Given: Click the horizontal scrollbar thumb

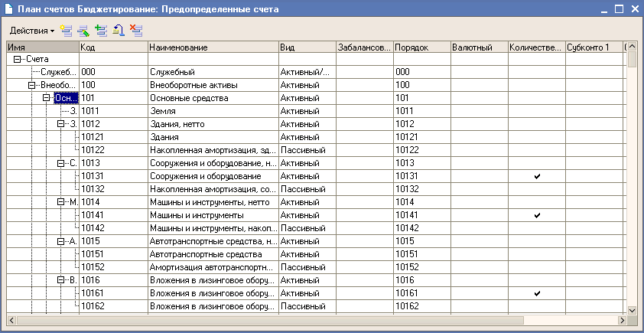Looking at the screenshot, I should pyautogui.click(x=270, y=320).
